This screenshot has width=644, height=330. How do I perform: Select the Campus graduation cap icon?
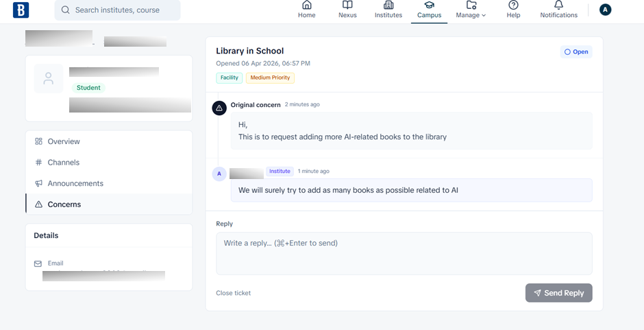pos(429,5)
